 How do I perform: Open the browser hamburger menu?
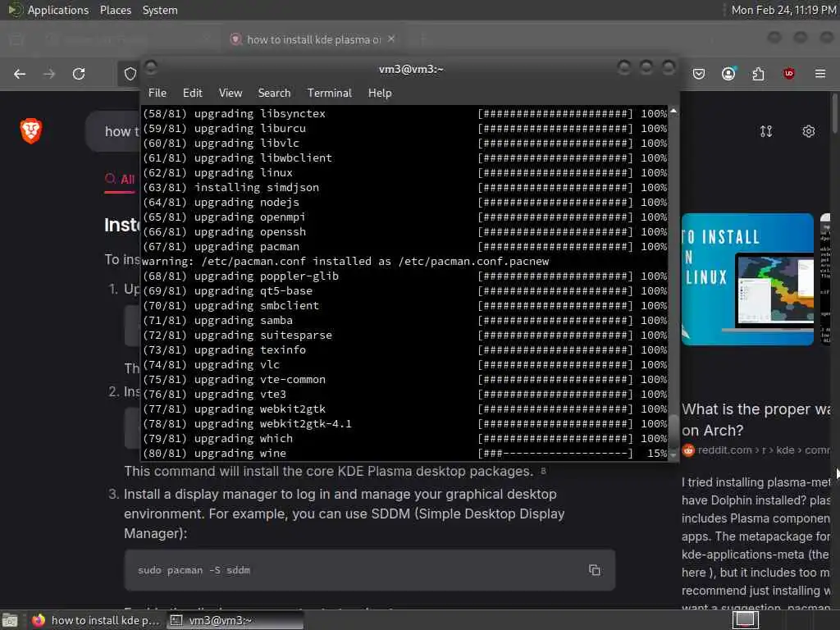point(820,74)
